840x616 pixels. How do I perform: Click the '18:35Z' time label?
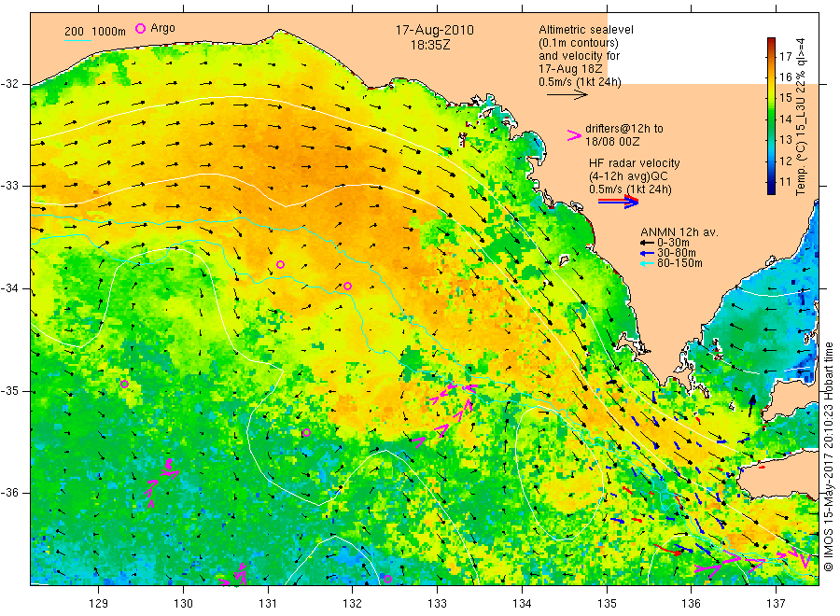[x=430, y=45]
